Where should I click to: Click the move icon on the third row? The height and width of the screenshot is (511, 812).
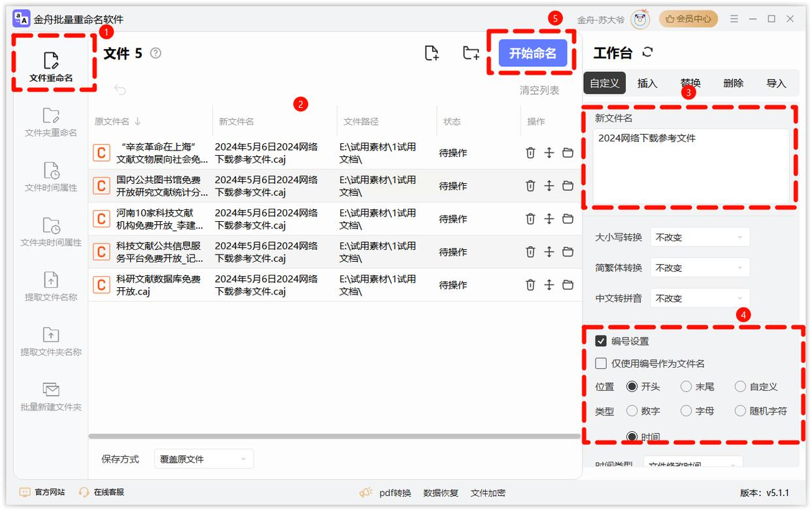(549, 219)
